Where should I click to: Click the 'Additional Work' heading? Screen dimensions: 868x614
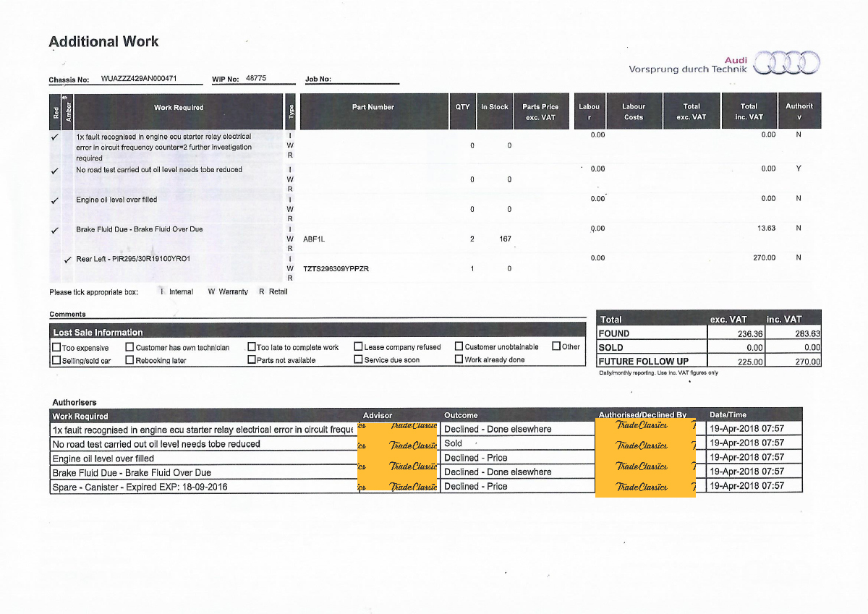[x=103, y=42]
